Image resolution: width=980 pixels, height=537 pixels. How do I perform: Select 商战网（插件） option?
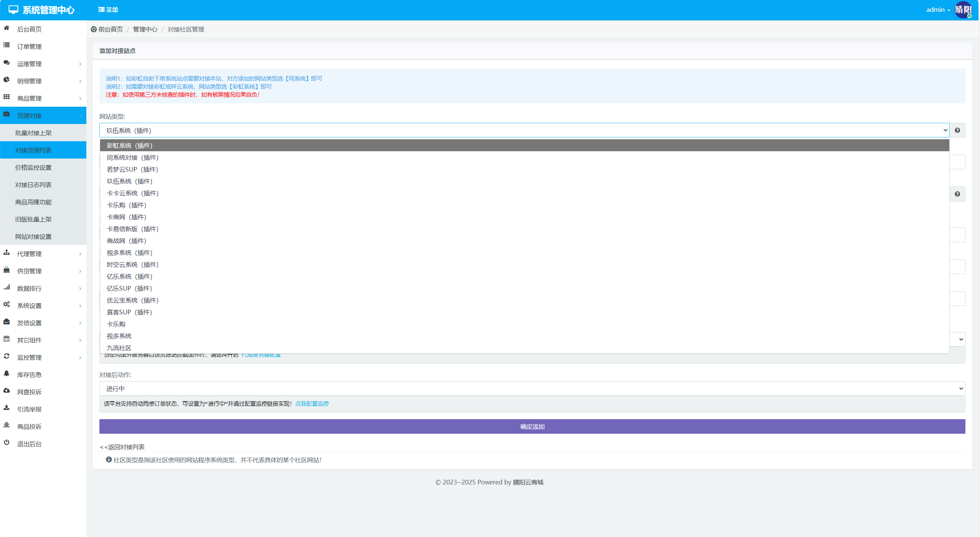[x=525, y=241]
